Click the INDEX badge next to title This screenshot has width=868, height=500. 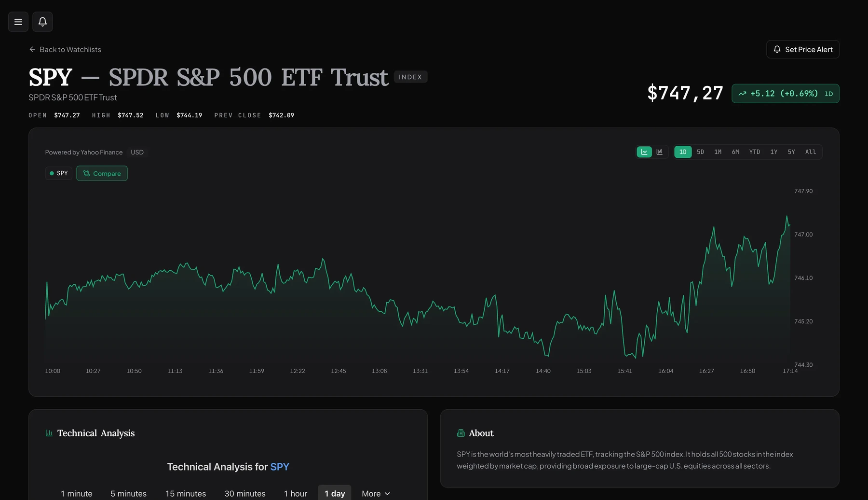click(x=410, y=77)
